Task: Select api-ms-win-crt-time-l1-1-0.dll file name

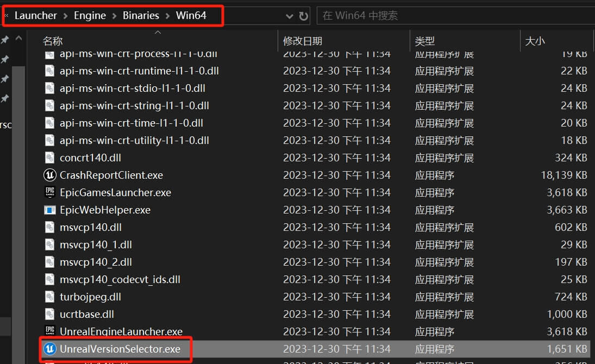Action: (x=131, y=123)
